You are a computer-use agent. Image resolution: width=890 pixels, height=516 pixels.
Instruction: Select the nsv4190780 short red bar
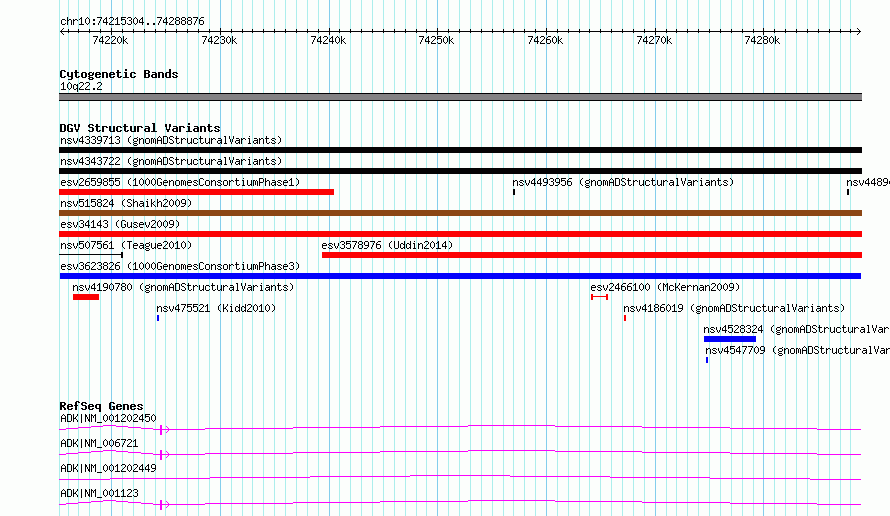coord(86,297)
